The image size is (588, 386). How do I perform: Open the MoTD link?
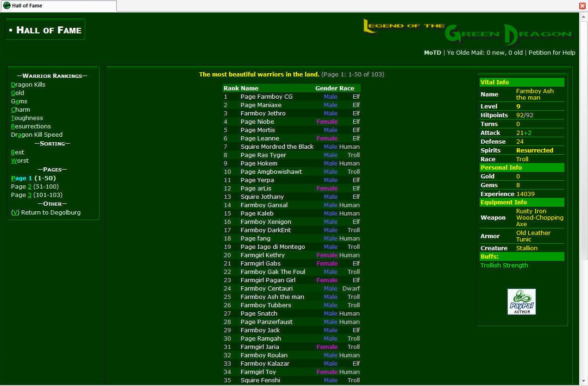432,53
